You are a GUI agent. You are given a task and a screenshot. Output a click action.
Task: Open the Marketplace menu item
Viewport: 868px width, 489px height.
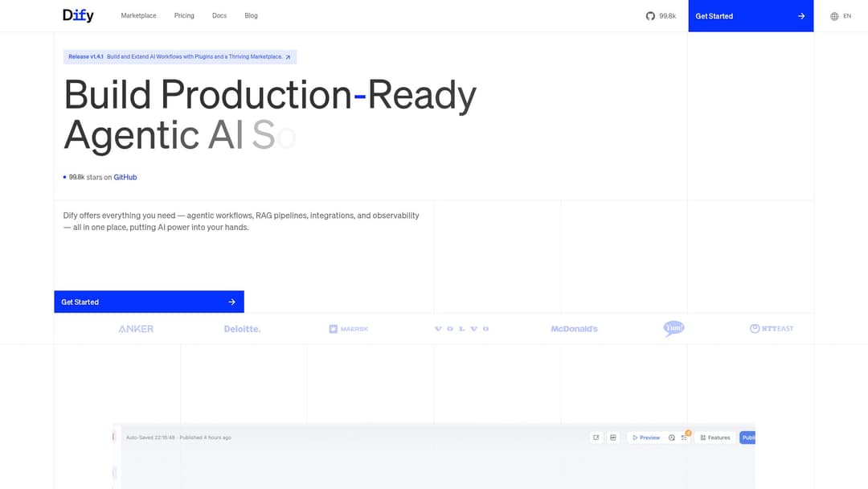(138, 15)
